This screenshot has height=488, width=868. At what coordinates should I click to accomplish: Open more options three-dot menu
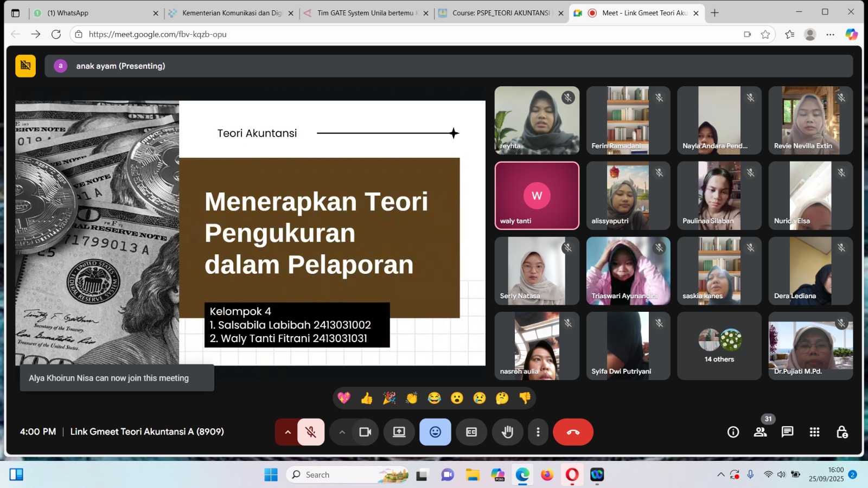pyautogui.click(x=538, y=432)
